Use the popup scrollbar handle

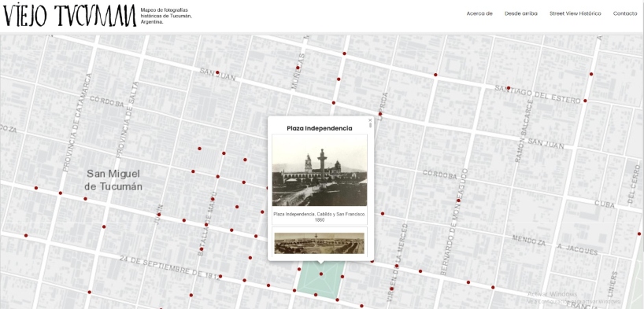point(370,125)
